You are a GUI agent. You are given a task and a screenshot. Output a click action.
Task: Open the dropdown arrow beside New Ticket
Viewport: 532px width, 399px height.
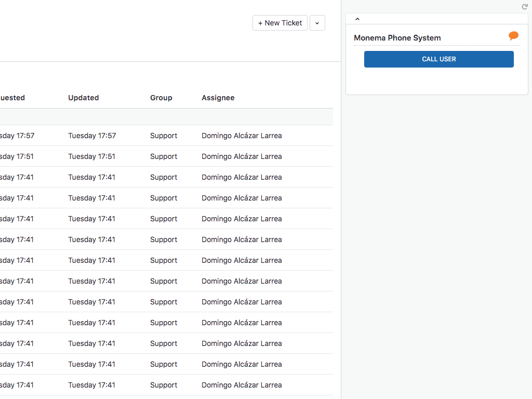pos(317,23)
